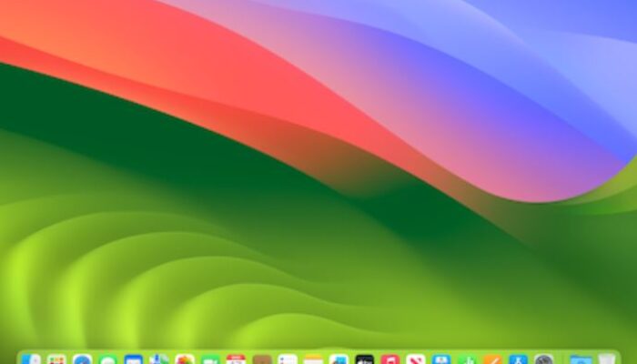Open Notes app in the Dock
This screenshot has height=364, width=637.
click(313, 359)
